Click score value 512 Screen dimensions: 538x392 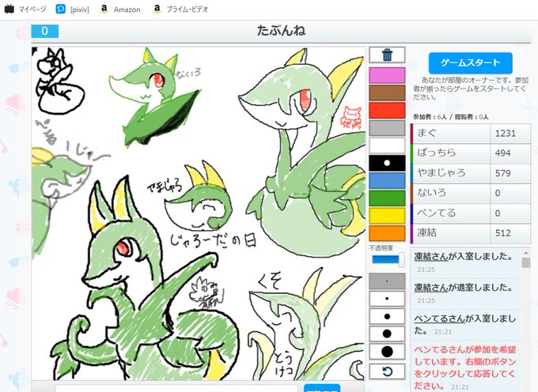pyautogui.click(x=502, y=233)
